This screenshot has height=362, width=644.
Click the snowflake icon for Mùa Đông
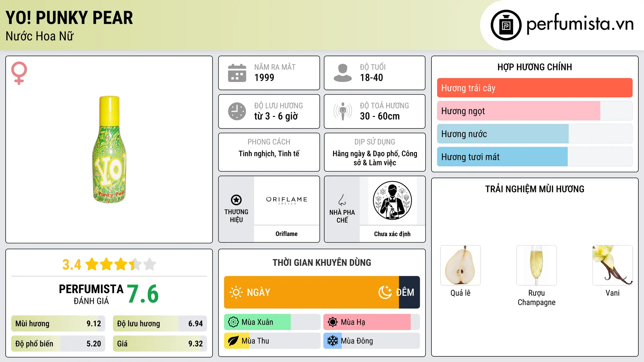point(333,341)
